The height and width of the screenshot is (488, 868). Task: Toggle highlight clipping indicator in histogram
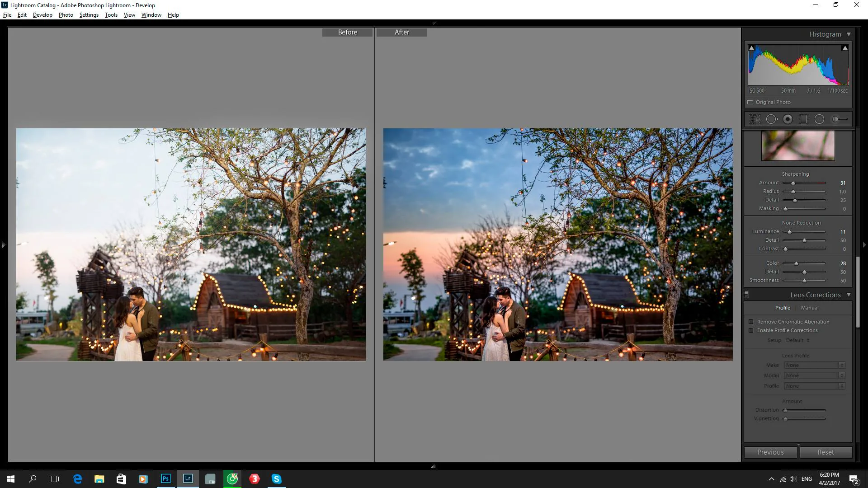(844, 48)
